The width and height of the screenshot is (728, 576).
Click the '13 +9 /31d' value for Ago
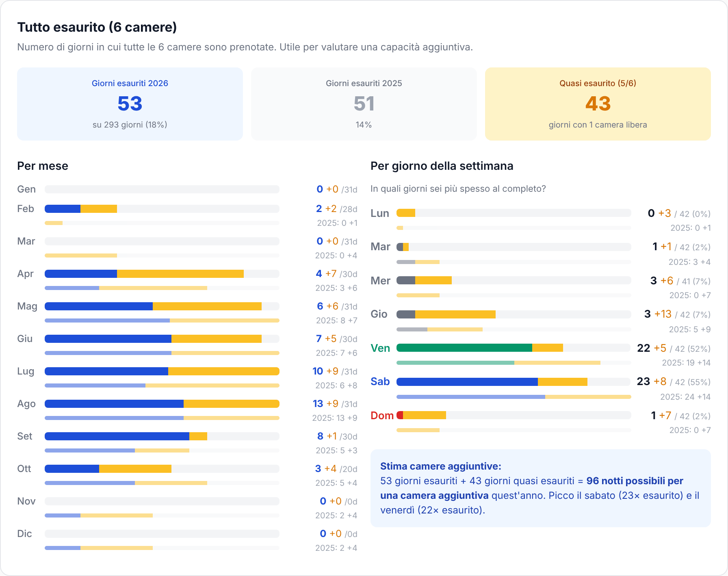coord(335,404)
